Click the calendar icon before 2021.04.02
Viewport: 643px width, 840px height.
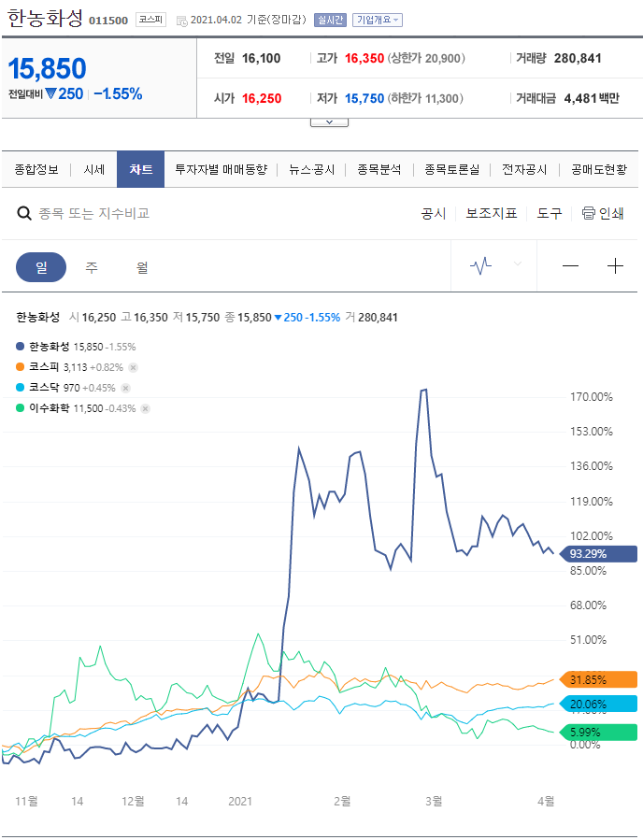click(182, 21)
